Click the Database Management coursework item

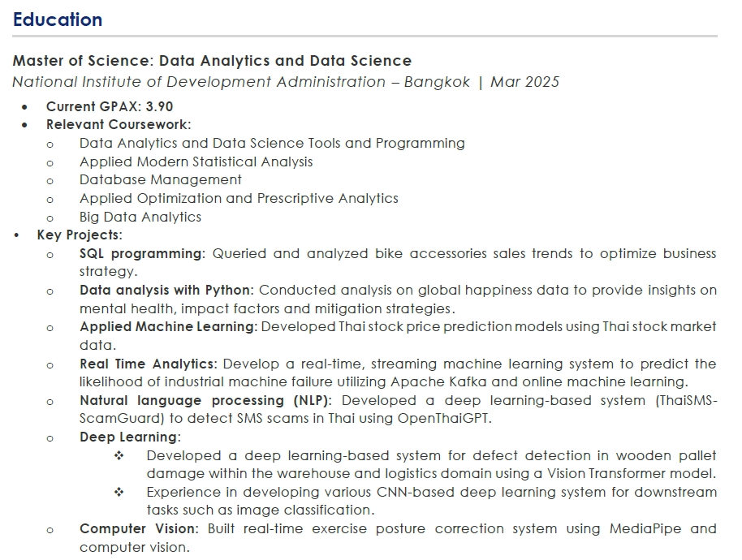point(161,179)
